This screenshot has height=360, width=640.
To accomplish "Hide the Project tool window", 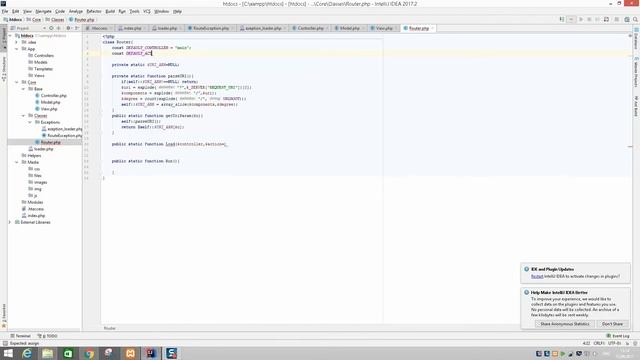I will [77, 28].
